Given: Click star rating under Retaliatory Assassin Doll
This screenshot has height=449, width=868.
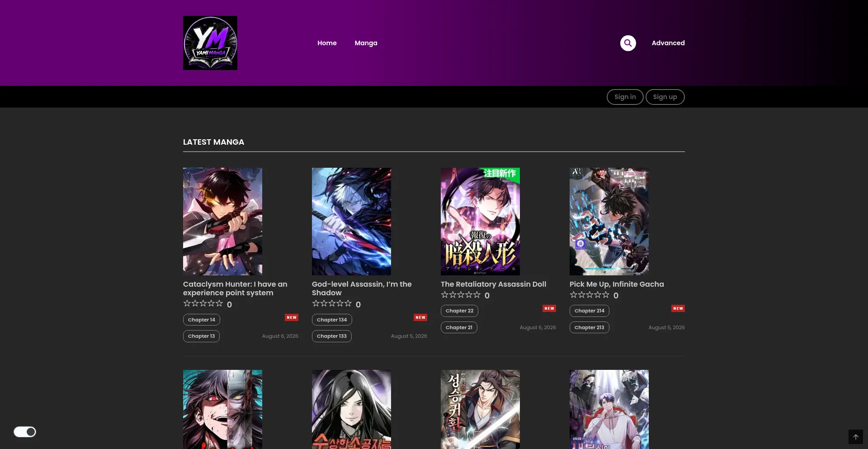Looking at the screenshot, I should [461, 295].
